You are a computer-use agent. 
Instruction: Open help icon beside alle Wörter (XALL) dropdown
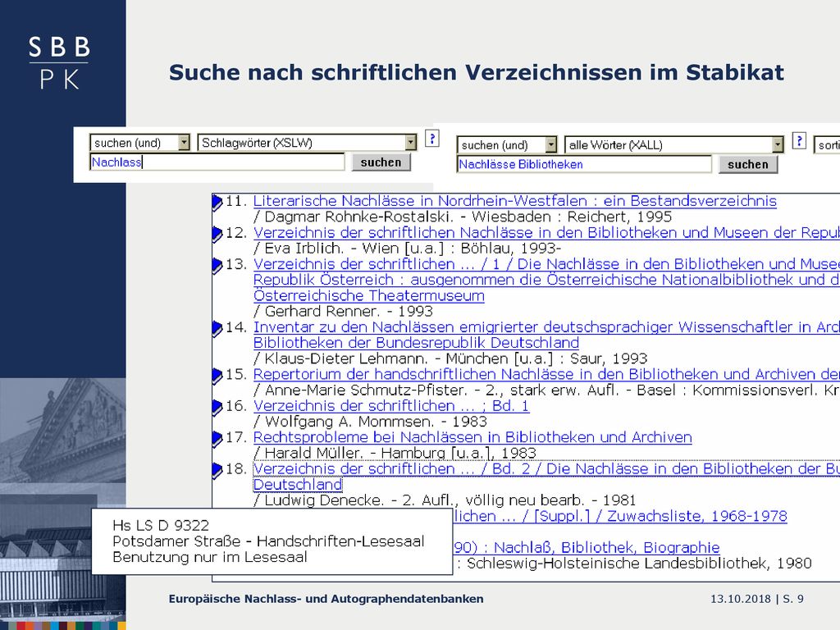[799, 141]
